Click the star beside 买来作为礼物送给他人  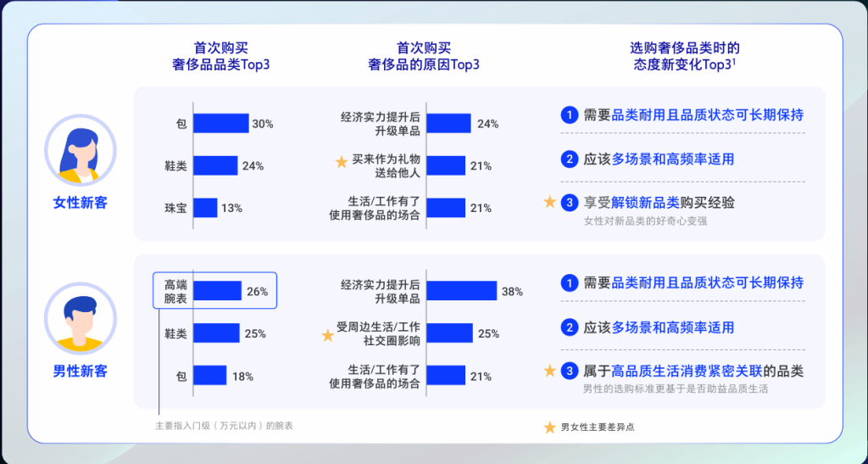click(342, 161)
